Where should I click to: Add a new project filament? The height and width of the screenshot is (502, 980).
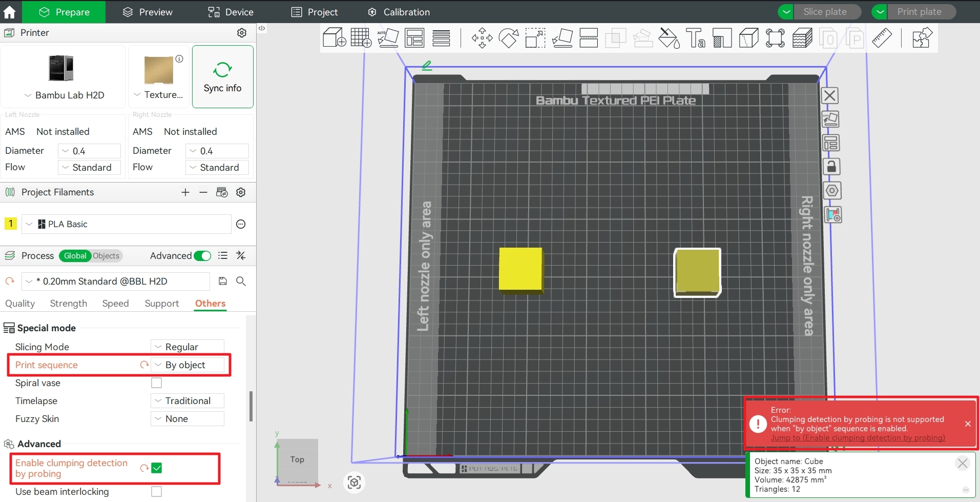pyautogui.click(x=185, y=192)
